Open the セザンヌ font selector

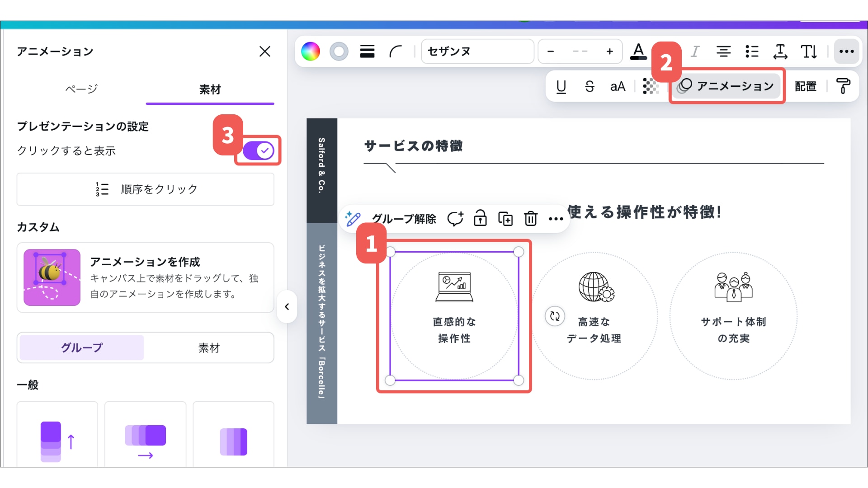pyautogui.click(x=477, y=52)
